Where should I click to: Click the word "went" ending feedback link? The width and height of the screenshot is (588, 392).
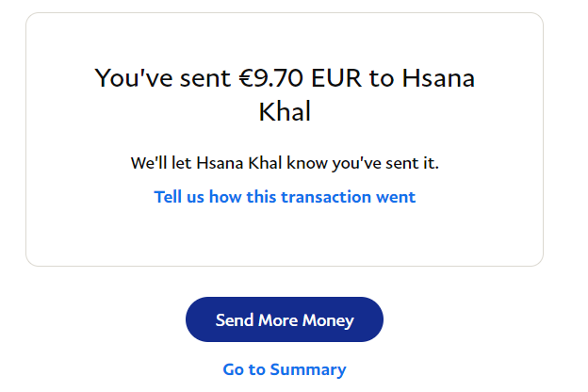pos(398,197)
